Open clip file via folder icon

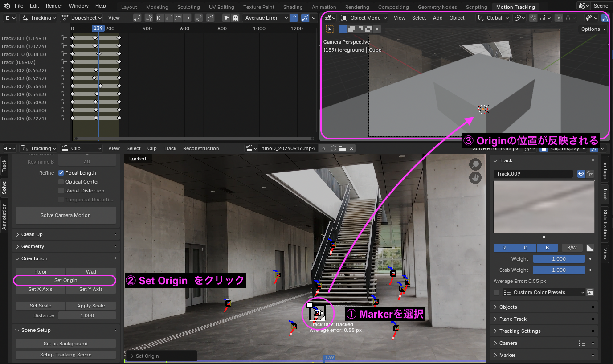(342, 148)
